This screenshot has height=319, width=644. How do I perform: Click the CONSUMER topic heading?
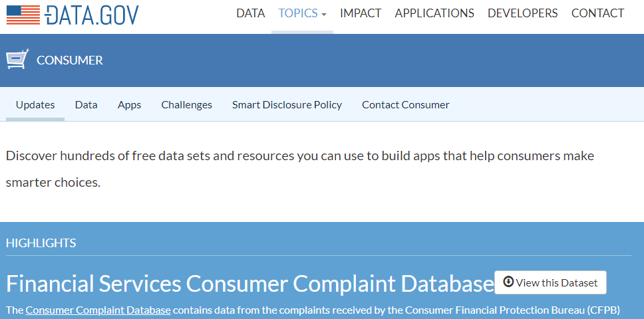click(x=70, y=60)
